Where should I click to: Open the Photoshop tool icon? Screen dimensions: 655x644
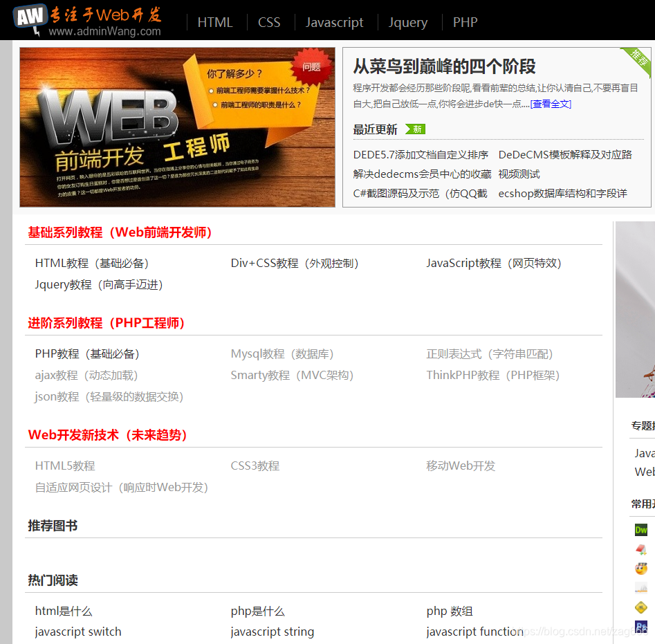click(640, 627)
